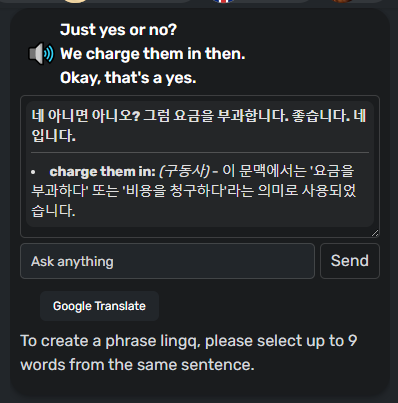Click the Send button
The image size is (398, 403).
click(x=350, y=261)
